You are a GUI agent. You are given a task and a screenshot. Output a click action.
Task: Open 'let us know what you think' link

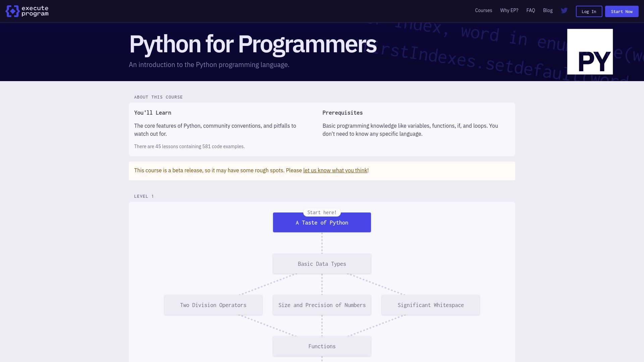coord(335,170)
